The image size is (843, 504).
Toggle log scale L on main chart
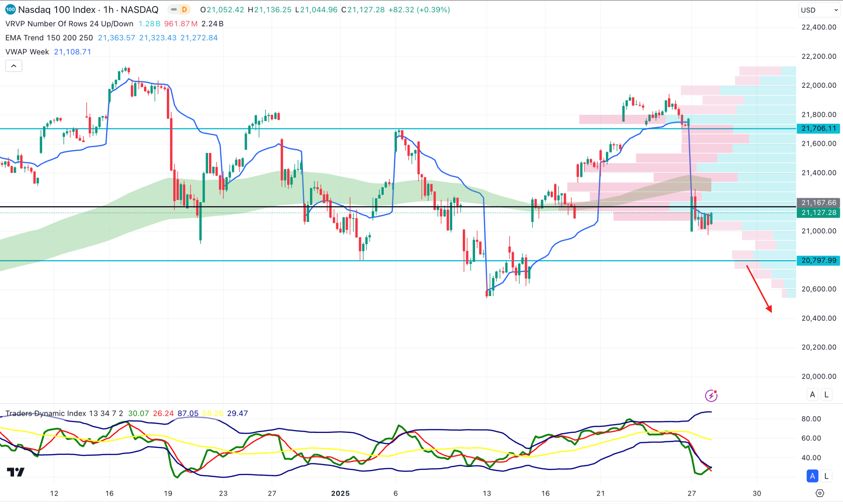826,394
